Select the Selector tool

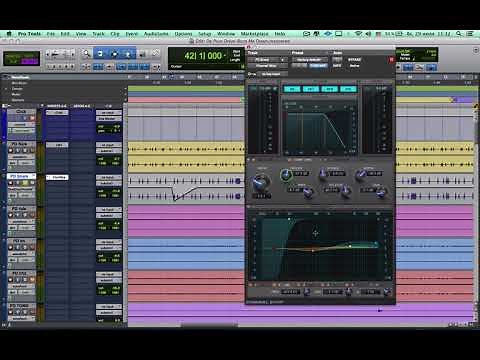[114, 54]
